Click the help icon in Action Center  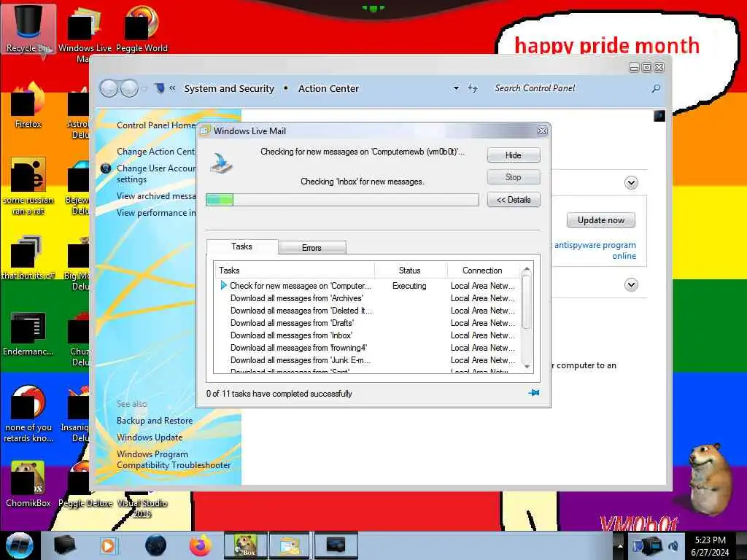click(x=659, y=116)
